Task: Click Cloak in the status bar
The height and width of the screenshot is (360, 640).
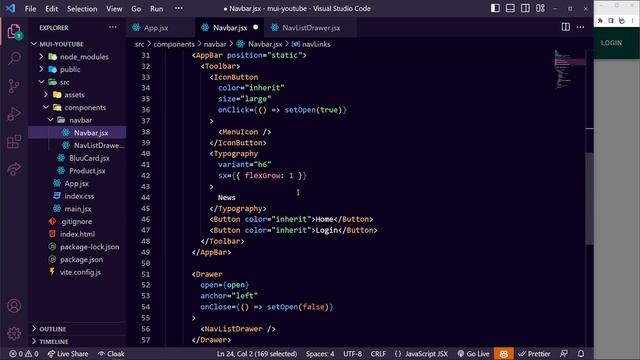Action: pos(111,354)
